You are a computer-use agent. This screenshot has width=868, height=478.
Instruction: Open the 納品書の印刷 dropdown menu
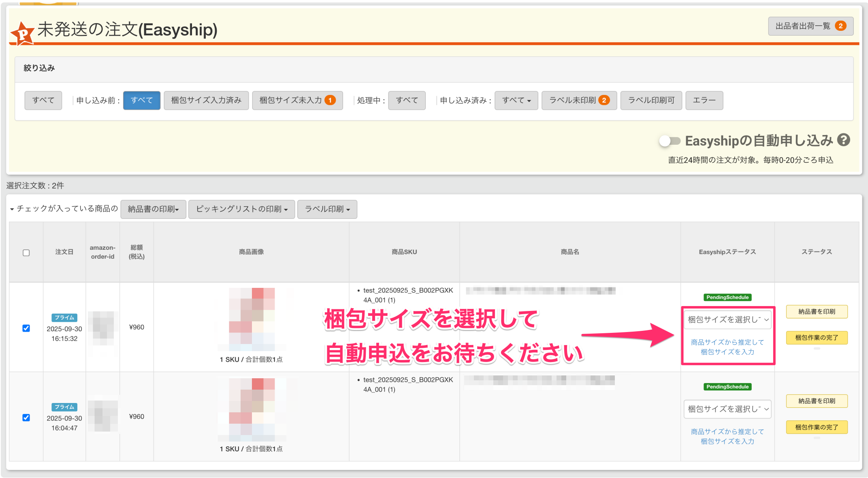(x=153, y=209)
